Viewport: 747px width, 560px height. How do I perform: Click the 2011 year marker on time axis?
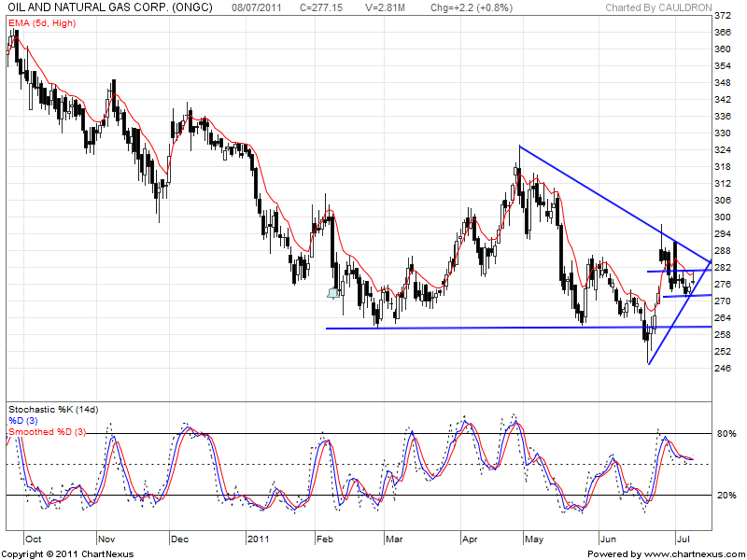(259, 539)
